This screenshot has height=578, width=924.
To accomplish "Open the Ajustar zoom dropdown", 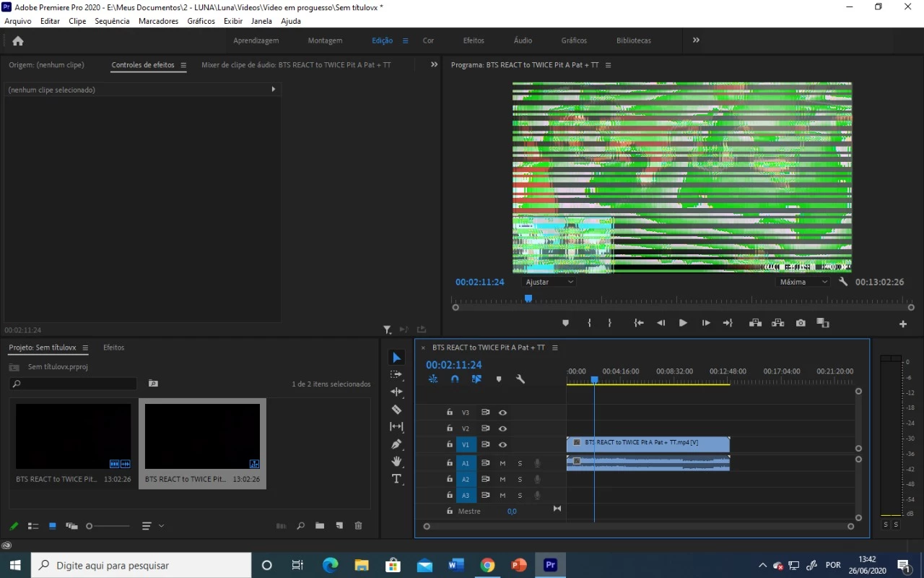I will pyautogui.click(x=549, y=282).
